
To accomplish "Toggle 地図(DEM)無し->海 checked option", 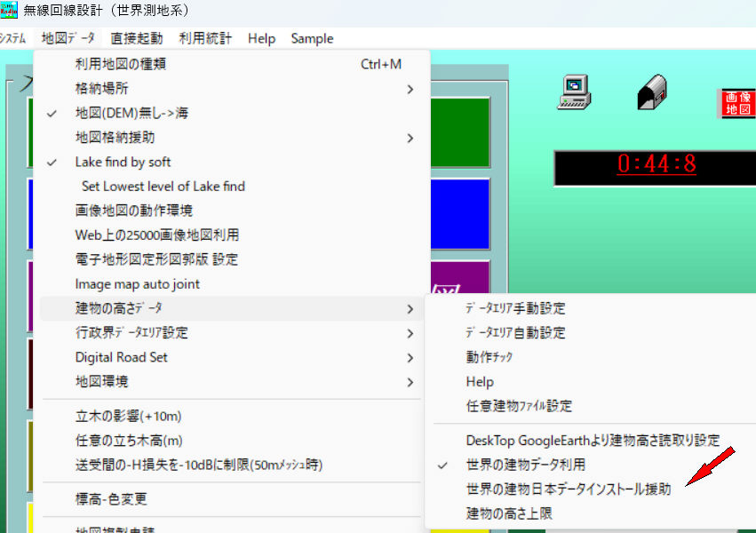I will (x=131, y=113).
